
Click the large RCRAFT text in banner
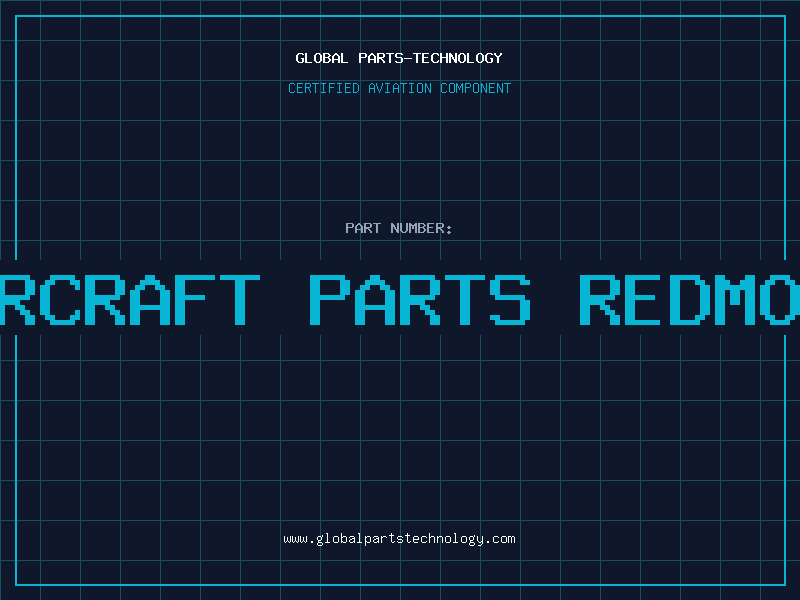[130, 300]
